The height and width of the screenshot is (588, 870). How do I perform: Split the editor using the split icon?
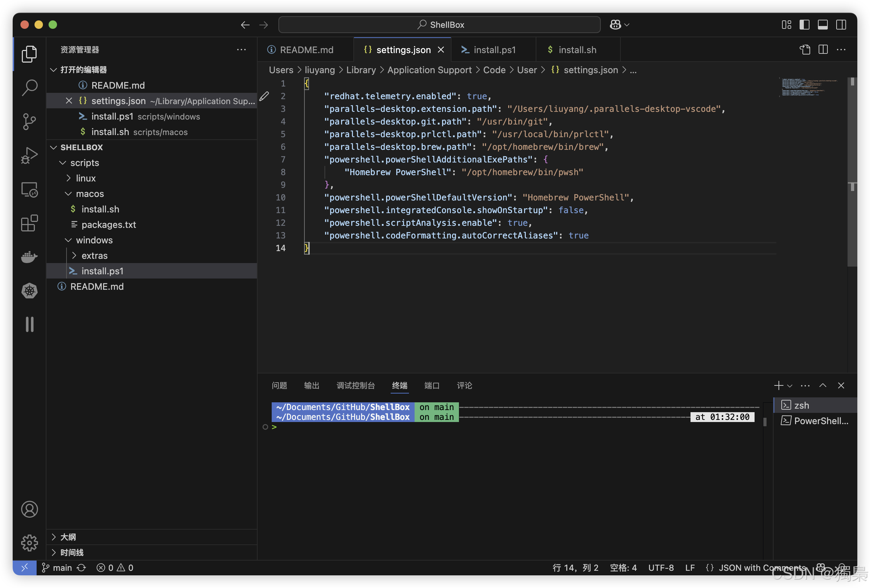(x=823, y=49)
